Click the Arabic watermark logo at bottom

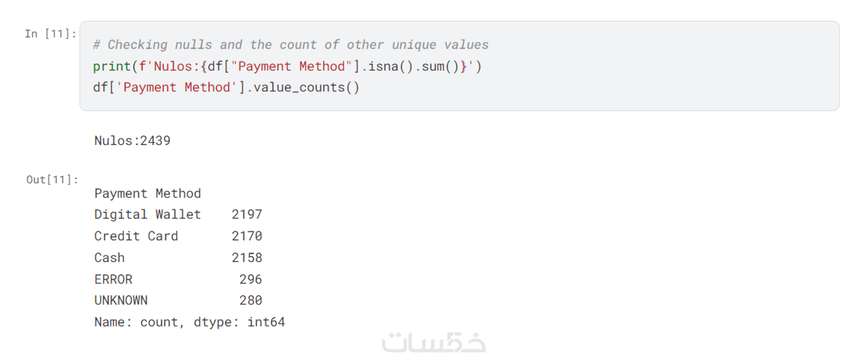433,343
